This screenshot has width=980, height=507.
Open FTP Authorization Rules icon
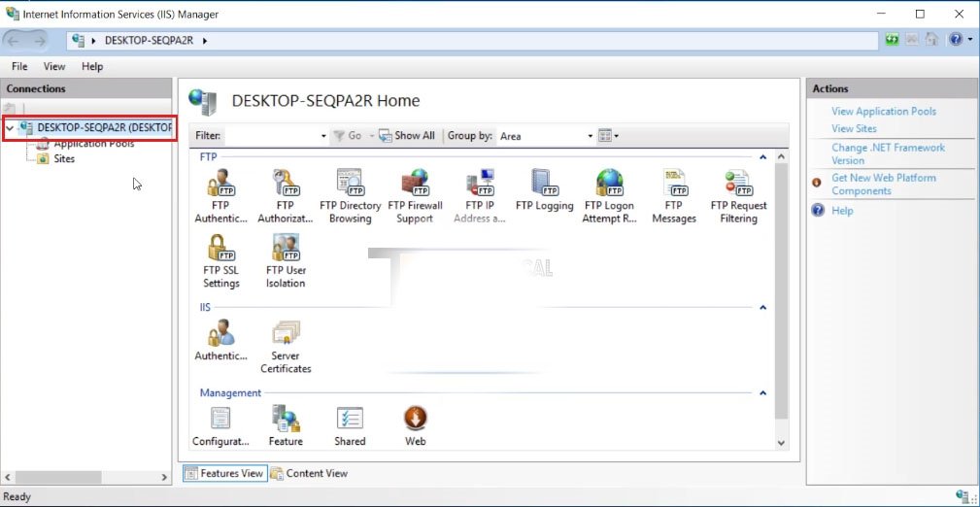coord(285,195)
